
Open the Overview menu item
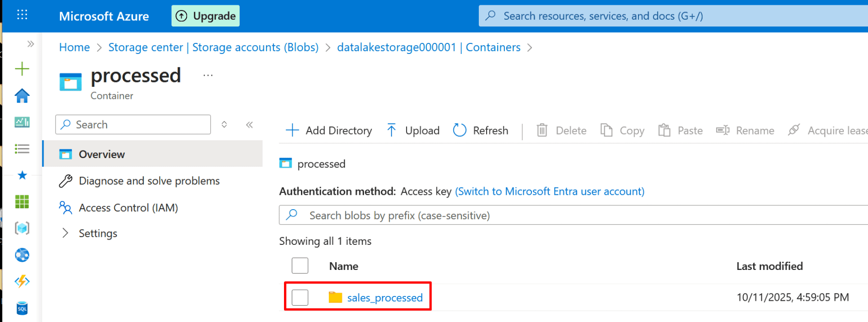click(102, 154)
